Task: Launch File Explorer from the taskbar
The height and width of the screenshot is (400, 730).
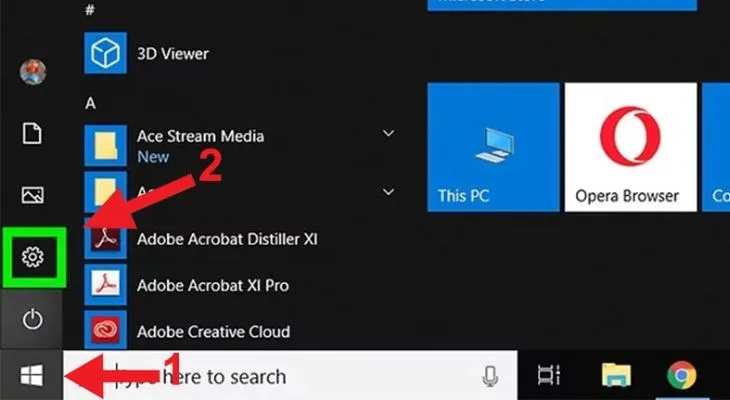Action: point(615,376)
